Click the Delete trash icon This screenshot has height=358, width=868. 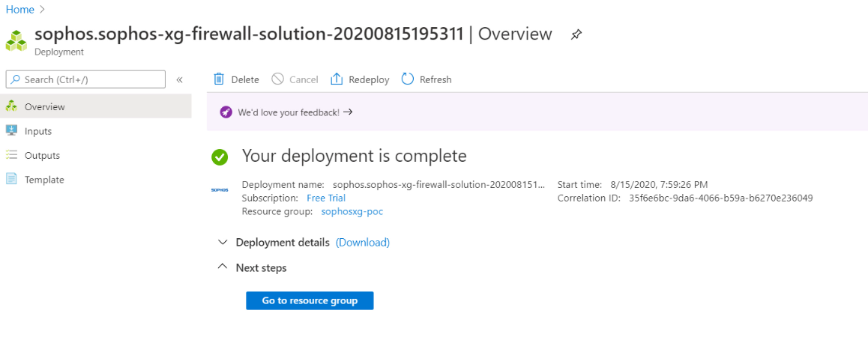coord(219,79)
